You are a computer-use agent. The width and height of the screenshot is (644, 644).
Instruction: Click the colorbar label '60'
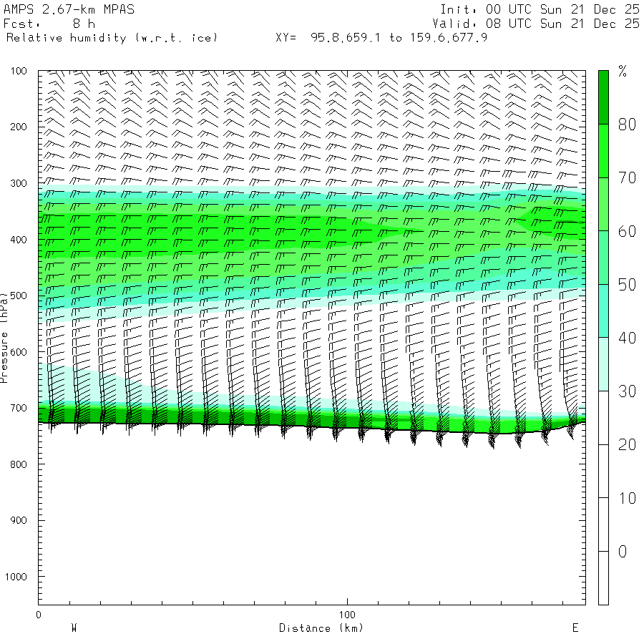click(627, 231)
